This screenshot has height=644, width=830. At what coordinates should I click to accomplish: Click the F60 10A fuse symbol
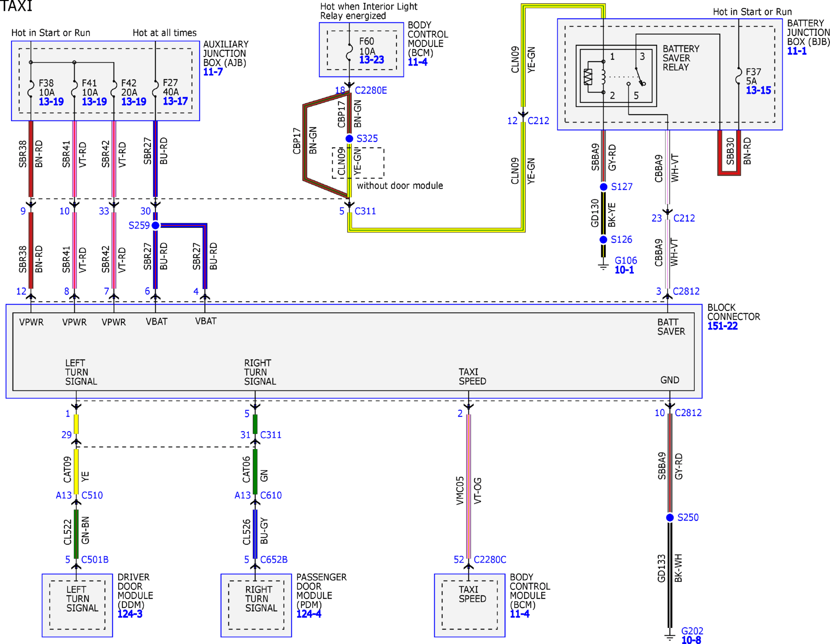349,52
